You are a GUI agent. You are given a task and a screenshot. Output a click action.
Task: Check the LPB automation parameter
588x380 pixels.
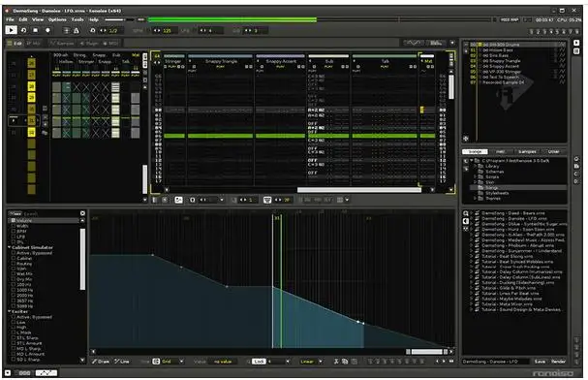(14, 237)
